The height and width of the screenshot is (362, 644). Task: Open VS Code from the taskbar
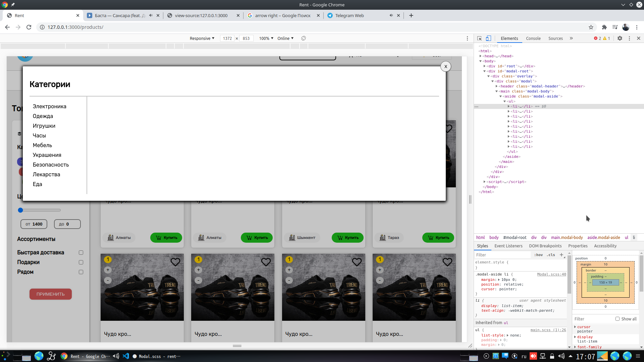point(126,356)
